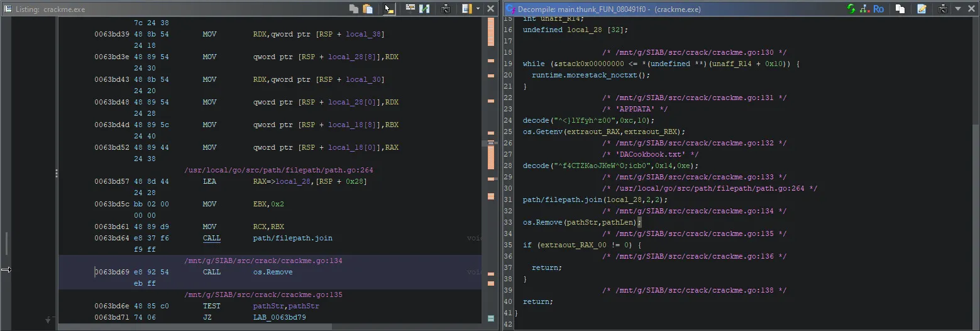The image size is (980, 331).
Task: Toggle unreachable code elimination in Decompile
Action: (864, 9)
